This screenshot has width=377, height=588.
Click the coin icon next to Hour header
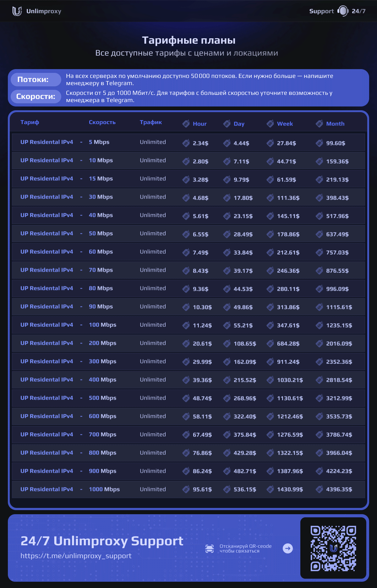pyautogui.click(x=186, y=124)
